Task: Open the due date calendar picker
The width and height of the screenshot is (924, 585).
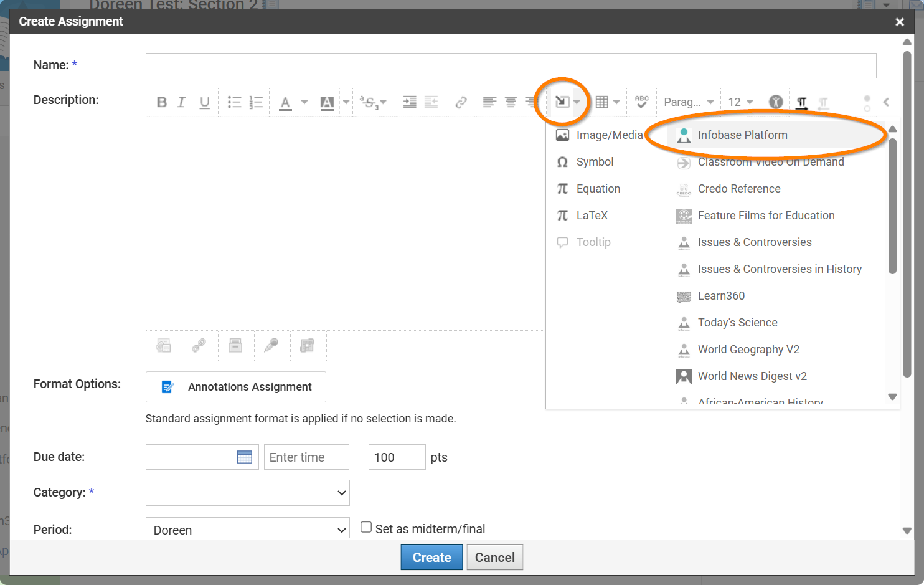Action: pyautogui.click(x=245, y=457)
